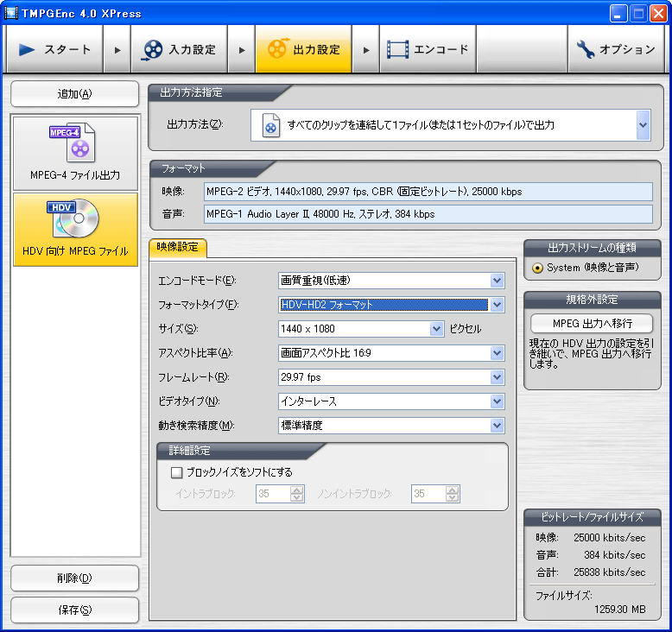672x632 pixels.
Task: Close the TMPGEnc window
Action: point(658,14)
